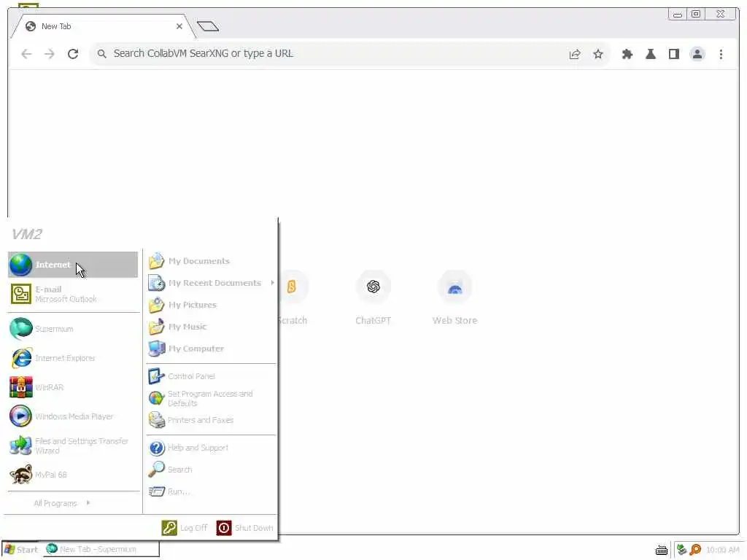Select New Tab - Supermium taskbar item
Viewport: 747px width, 560px height.
(x=101, y=550)
